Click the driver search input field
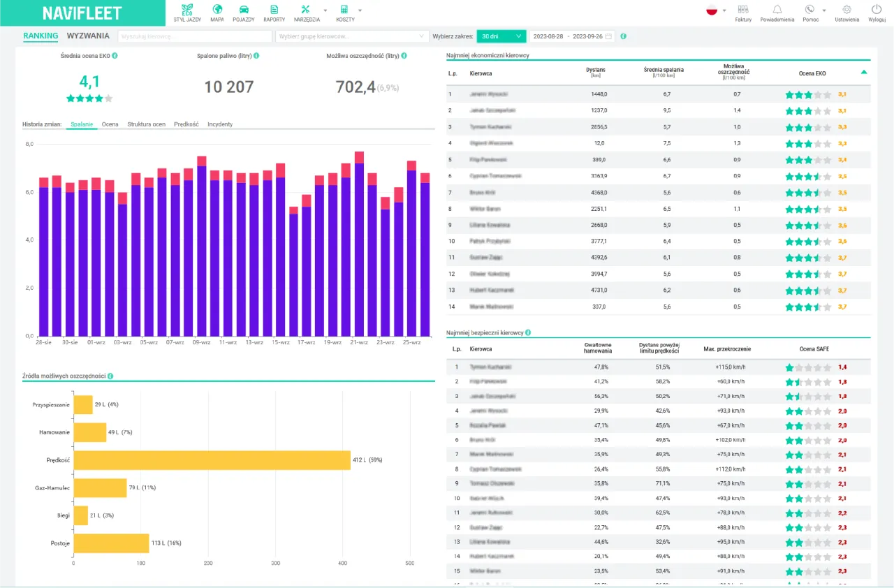The image size is (894, 588). coord(195,36)
